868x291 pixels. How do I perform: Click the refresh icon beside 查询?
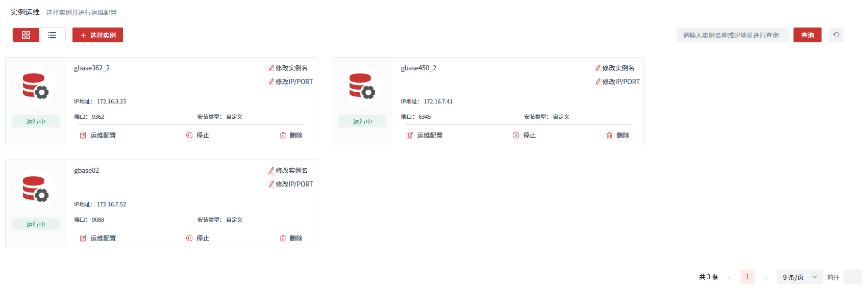836,35
